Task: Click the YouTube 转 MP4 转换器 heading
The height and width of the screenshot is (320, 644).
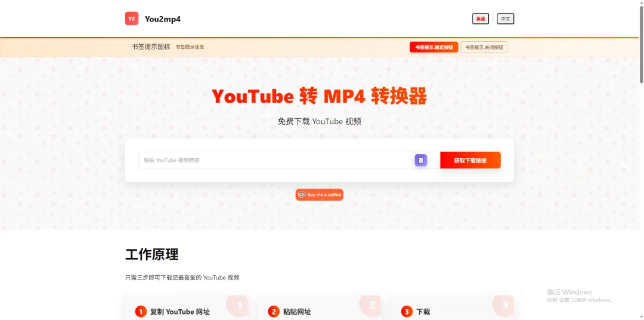Action: tap(320, 97)
